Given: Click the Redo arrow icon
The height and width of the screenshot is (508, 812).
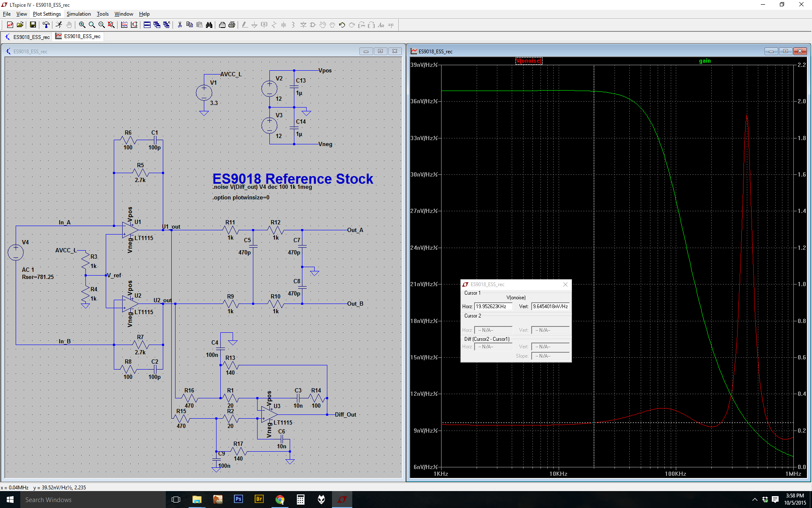Looking at the screenshot, I should (352, 25).
